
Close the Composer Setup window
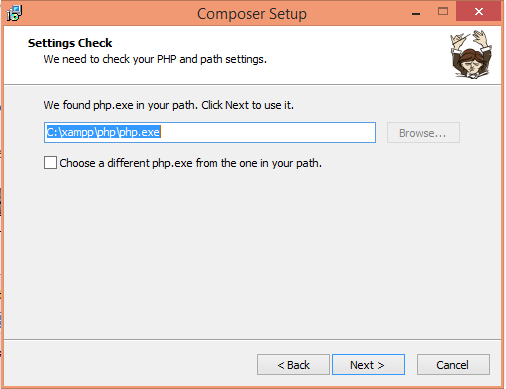478,12
